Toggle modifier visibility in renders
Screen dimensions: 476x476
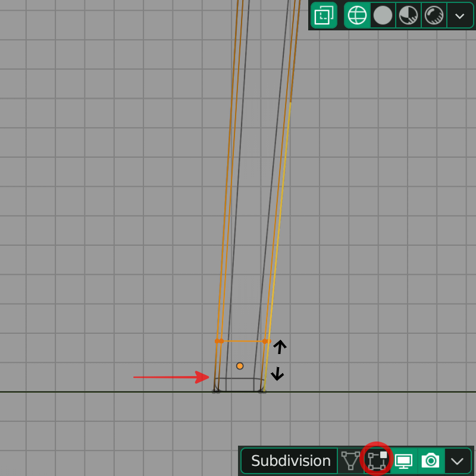[430, 461]
